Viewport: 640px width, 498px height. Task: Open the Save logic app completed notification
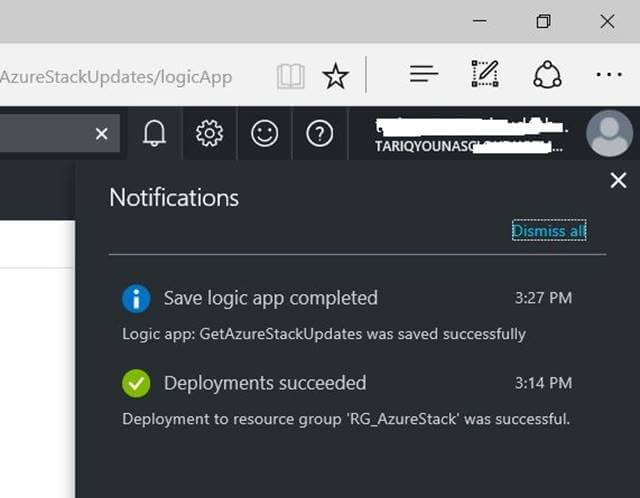[x=271, y=298]
